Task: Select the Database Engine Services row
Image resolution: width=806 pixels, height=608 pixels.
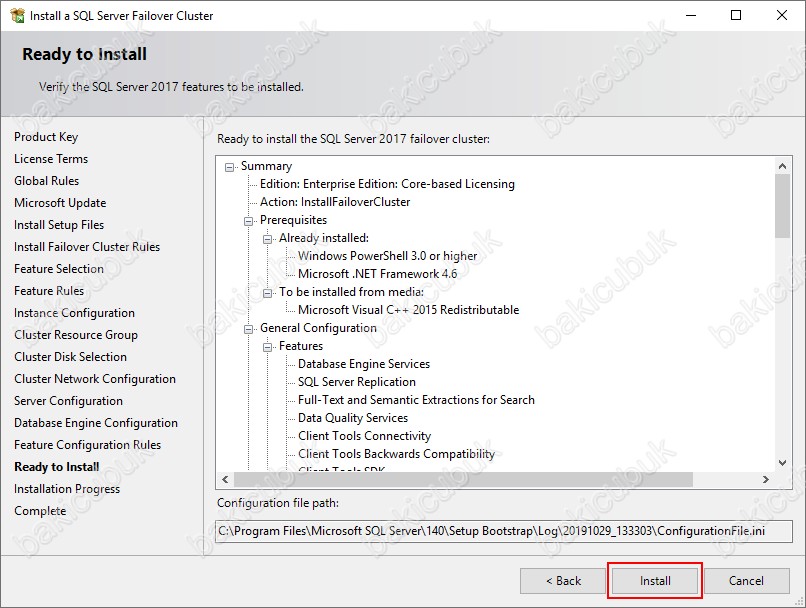Action: pyautogui.click(x=364, y=364)
